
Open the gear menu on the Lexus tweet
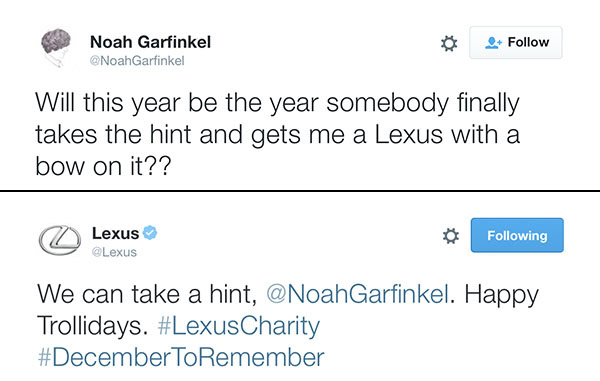(x=451, y=236)
